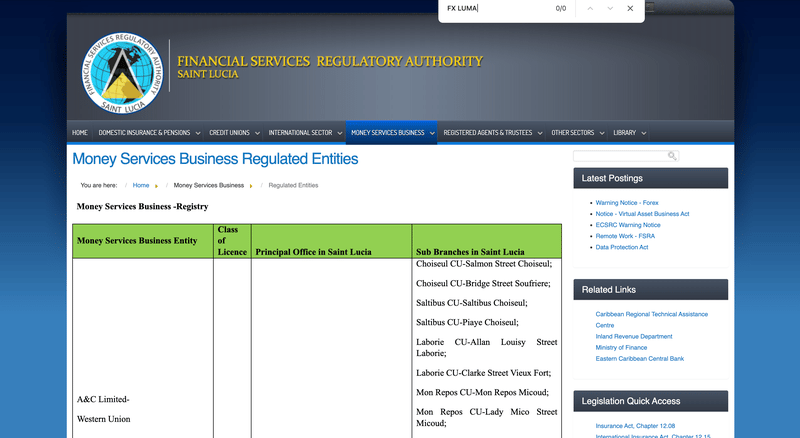Expand Registered Agents & Trustees dropdown arrow
Image resolution: width=800 pixels, height=438 pixels.
click(x=540, y=133)
